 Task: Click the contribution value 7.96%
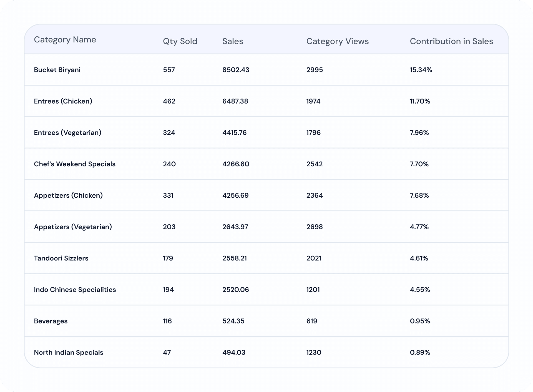click(419, 132)
